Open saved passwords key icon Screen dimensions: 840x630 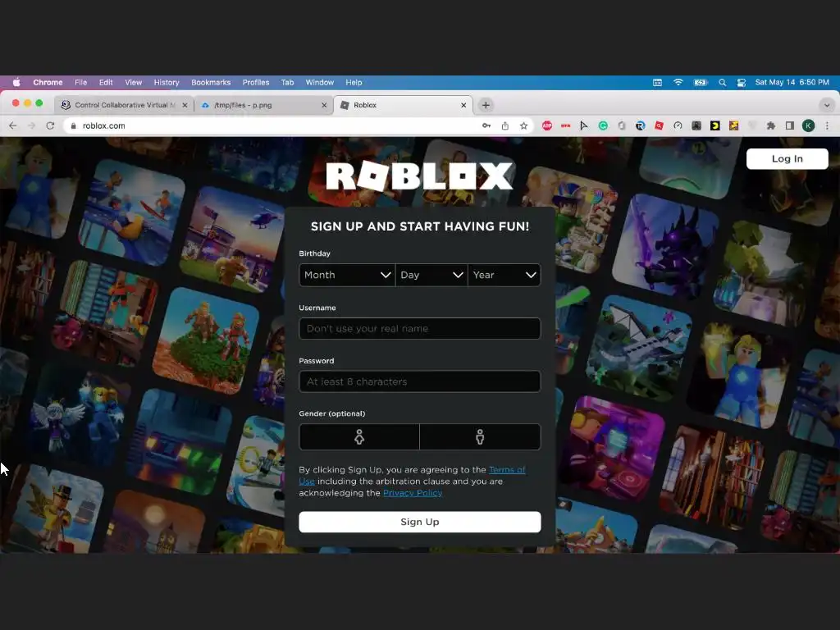point(486,126)
